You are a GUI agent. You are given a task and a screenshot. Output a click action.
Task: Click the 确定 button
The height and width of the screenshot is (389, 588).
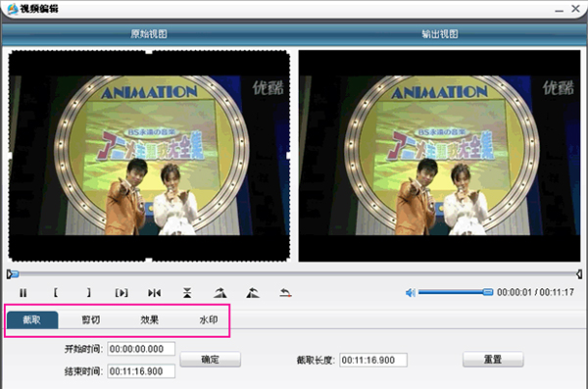(211, 360)
